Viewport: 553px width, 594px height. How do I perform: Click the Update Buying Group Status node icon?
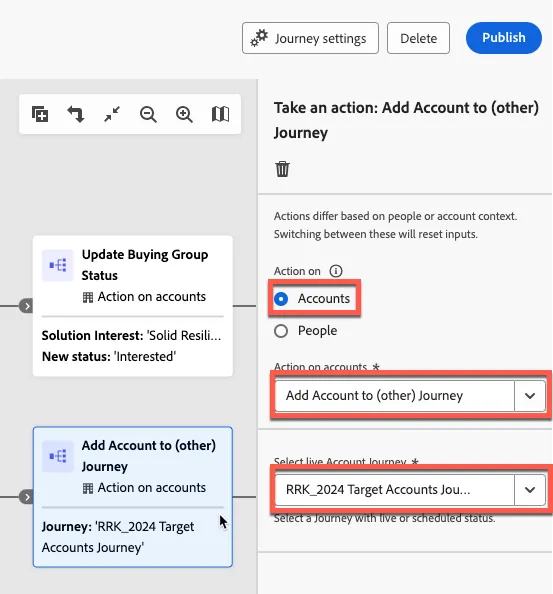58,265
